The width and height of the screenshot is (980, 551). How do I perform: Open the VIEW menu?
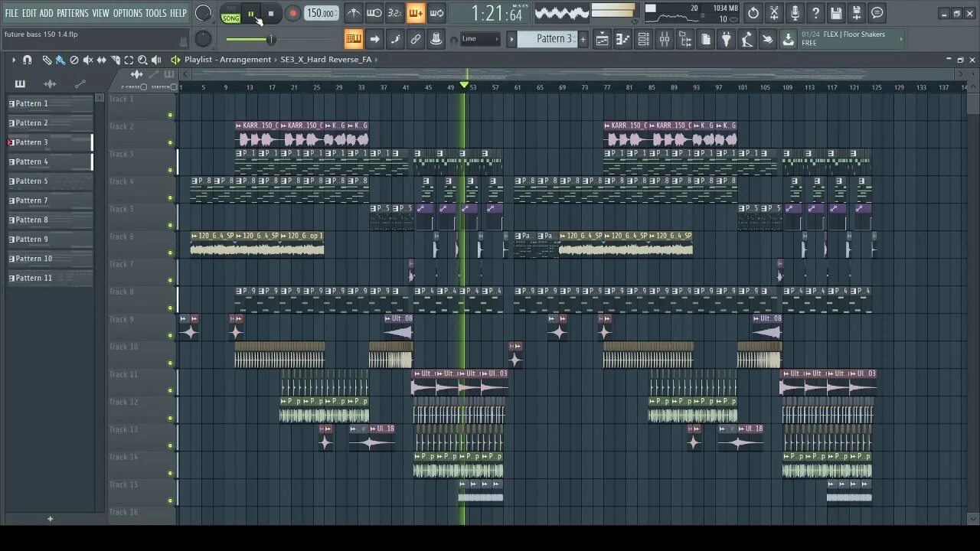coord(101,13)
